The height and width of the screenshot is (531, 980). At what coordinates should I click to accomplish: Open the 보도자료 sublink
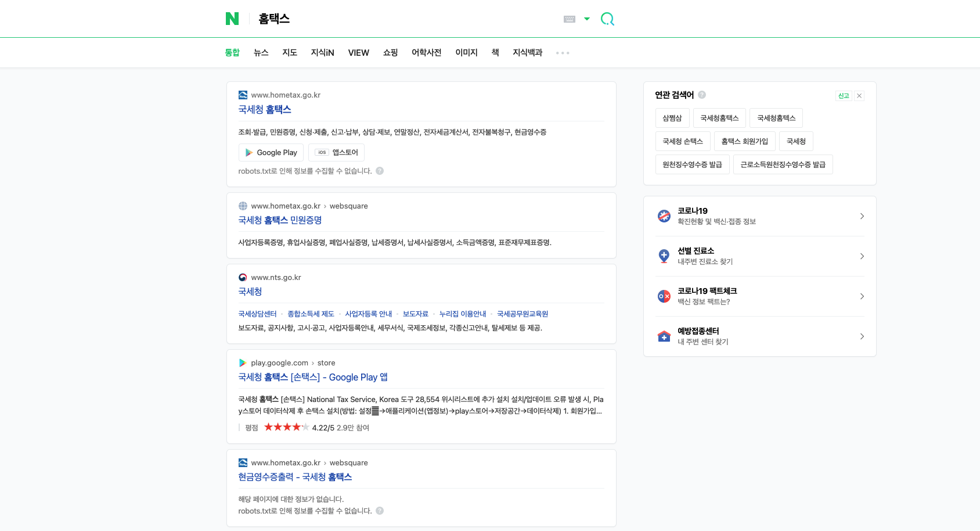click(x=416, y=314)
